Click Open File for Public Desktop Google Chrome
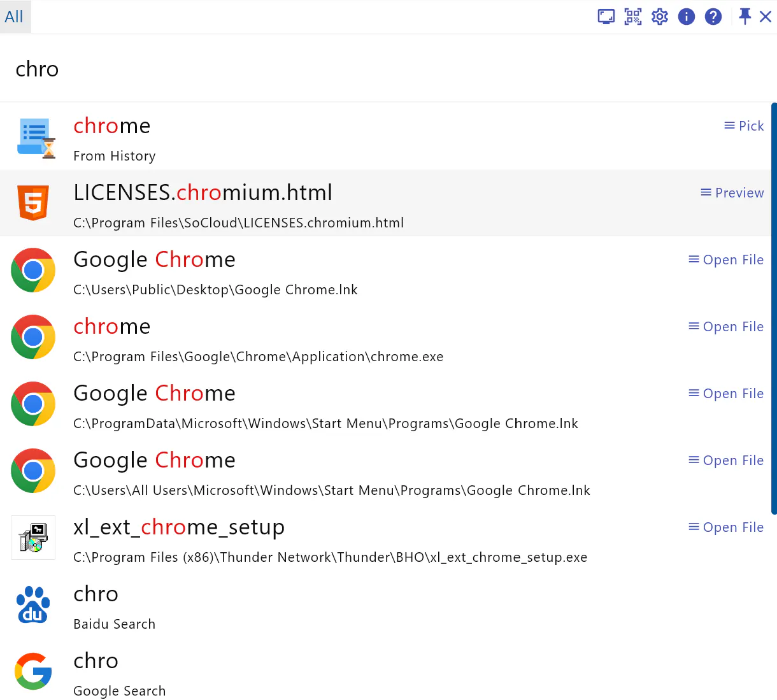The width and height of the screenshot is (777, 700). point(726,260)
